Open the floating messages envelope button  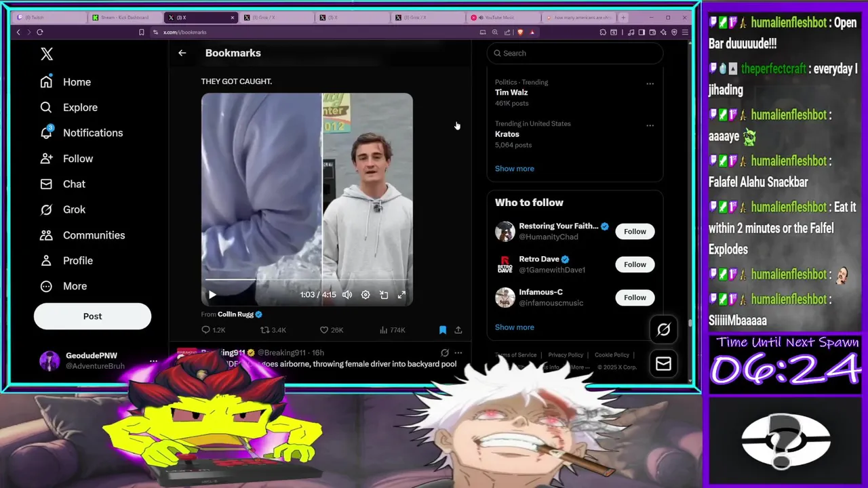(663, 364)
